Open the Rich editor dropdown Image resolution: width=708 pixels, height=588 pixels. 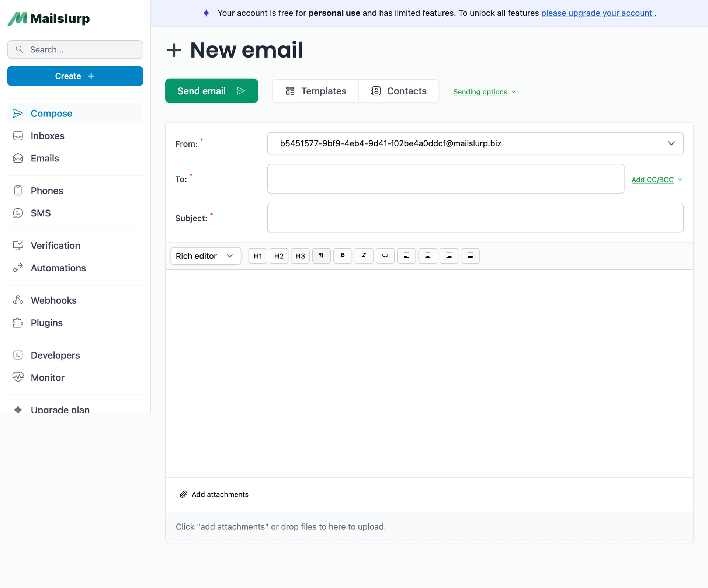[x=205, y=256]
